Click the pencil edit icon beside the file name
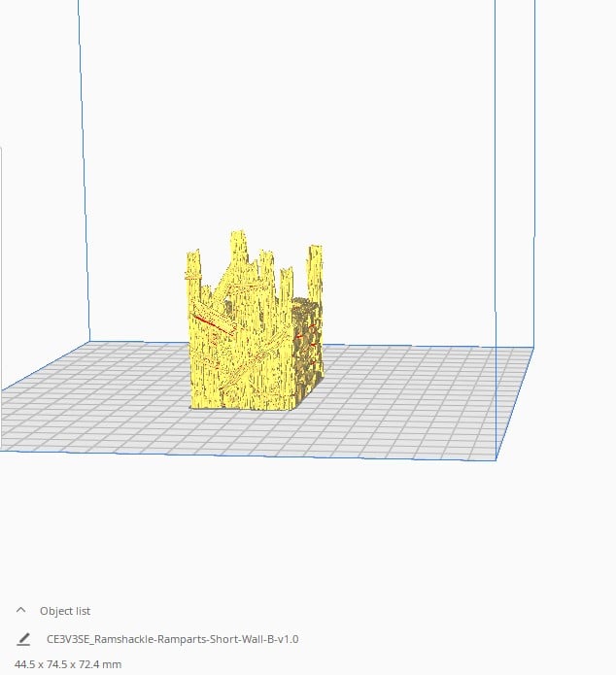 coord(23,639)
